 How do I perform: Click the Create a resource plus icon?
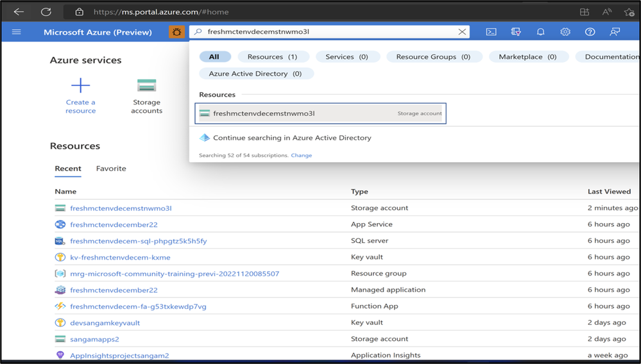81,85
